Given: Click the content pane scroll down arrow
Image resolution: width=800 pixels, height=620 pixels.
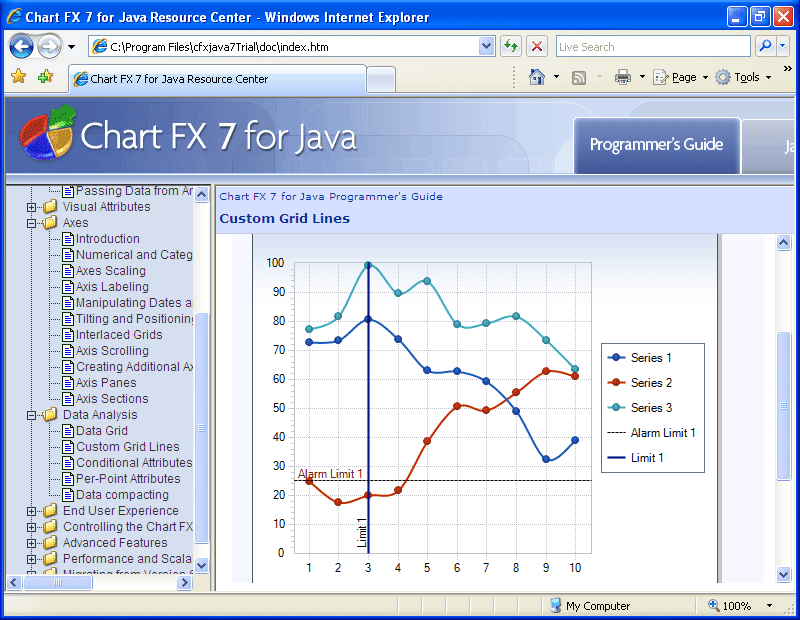Looking at the screenshot, I should click(x=784, y=575).
